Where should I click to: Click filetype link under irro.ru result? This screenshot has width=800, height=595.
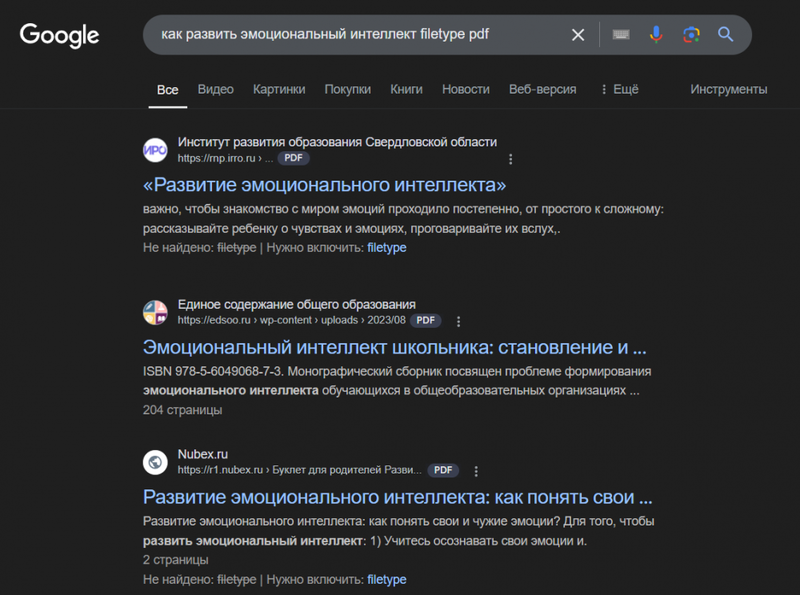pyautogui.click(x=387, y=247)
